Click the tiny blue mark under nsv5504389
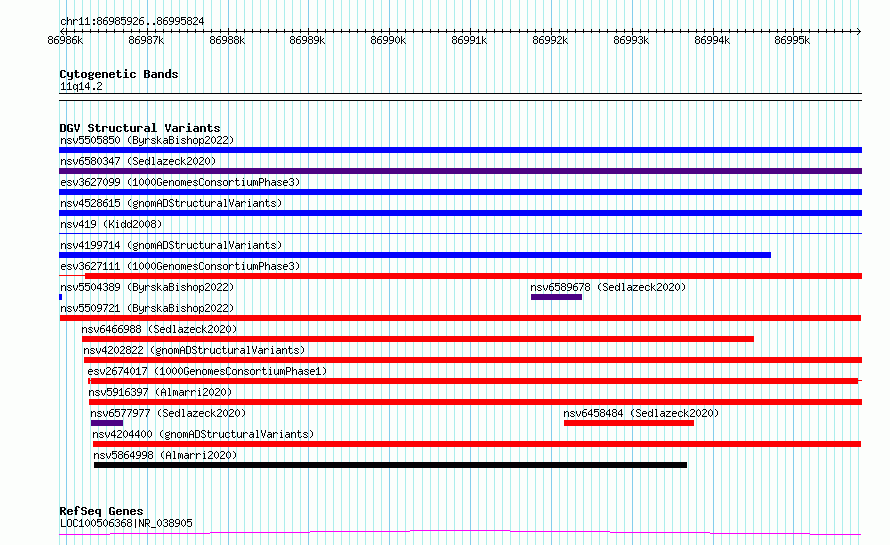The height and width of the screenshot is (545, 890). 61,297
